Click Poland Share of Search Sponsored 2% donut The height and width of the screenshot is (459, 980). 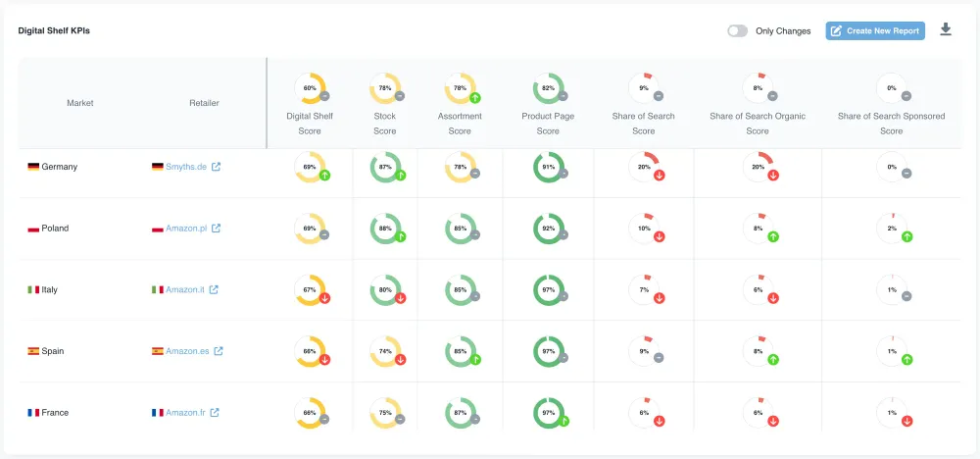point(892,229)
